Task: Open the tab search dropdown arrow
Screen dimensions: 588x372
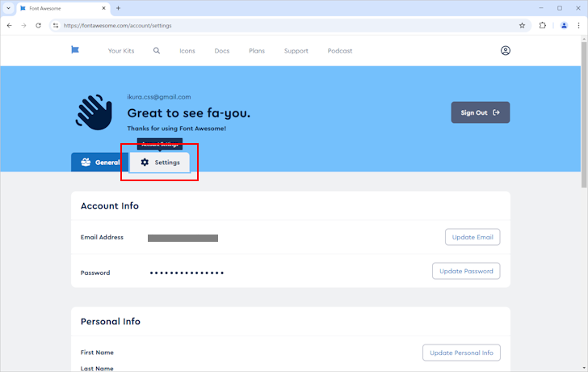Action: coord(8,8)
